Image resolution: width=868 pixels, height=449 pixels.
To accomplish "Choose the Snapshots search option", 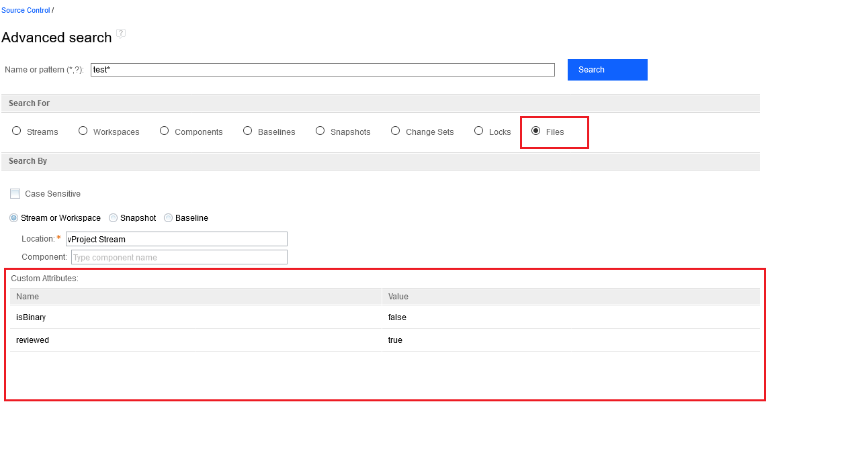I will tap(320, 131).
